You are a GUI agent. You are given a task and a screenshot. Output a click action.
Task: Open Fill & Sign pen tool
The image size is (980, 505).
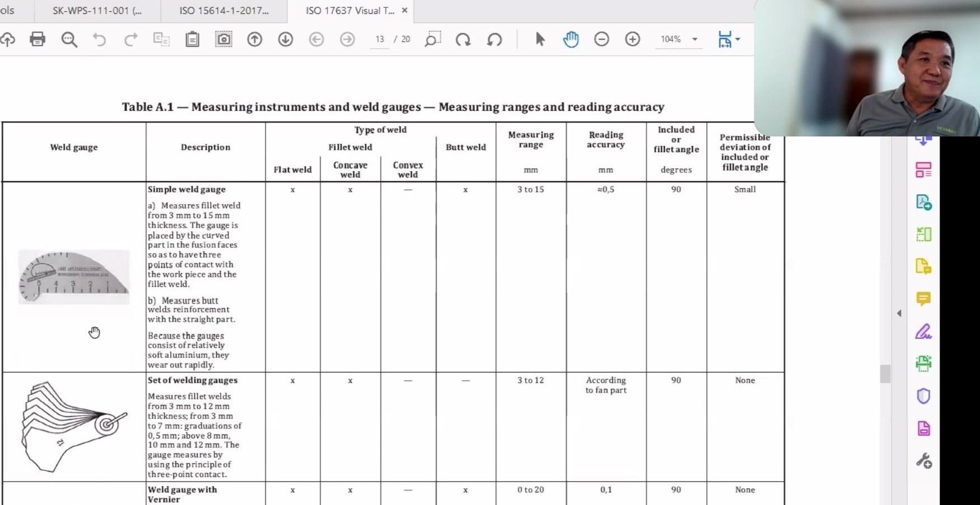coord(923,332)
